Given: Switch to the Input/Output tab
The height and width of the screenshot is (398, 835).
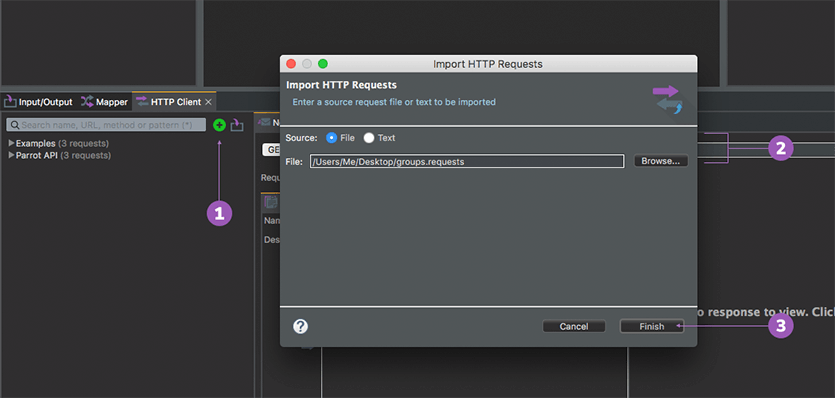Looking at the screenshot, I should point(38,102).
